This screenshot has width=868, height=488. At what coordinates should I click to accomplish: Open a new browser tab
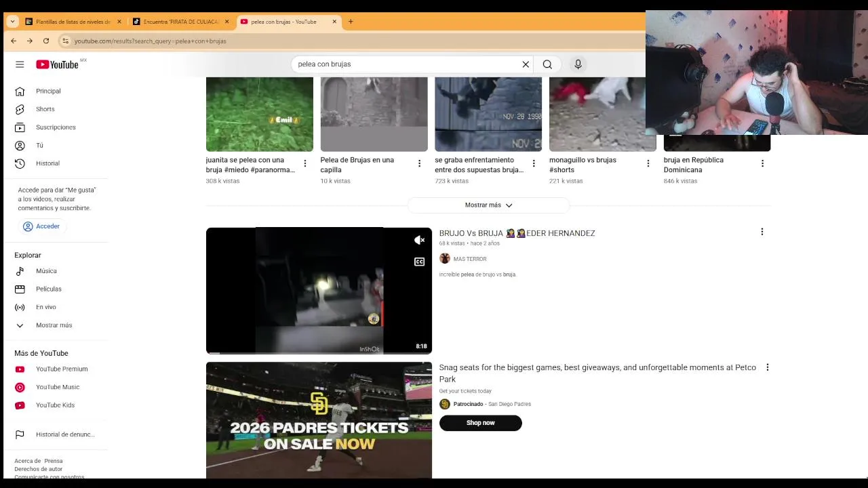[351, 22]
